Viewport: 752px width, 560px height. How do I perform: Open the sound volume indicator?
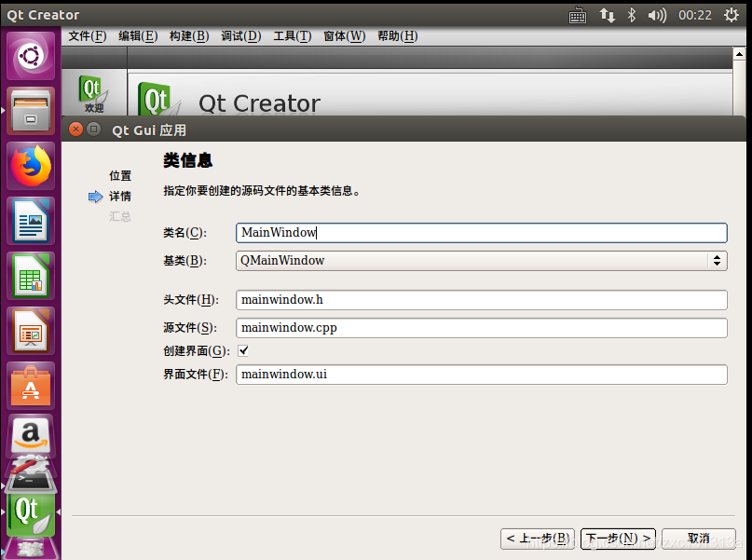pyautogui.click(x=657, y=15)
